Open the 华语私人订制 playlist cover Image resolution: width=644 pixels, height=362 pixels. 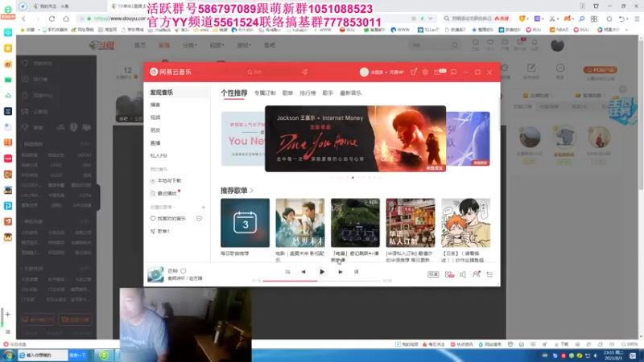[411, 223]
